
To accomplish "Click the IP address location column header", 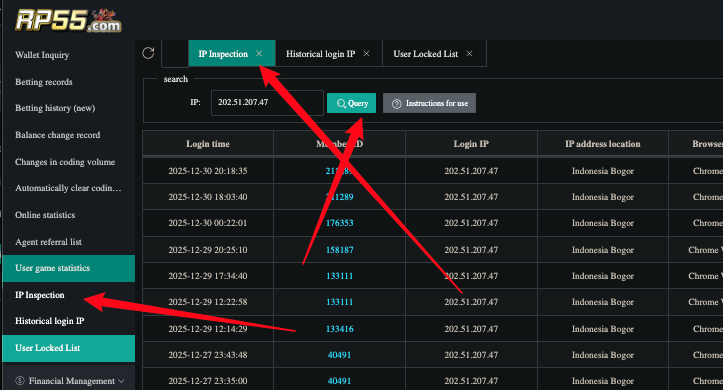I will coord(603,144).
